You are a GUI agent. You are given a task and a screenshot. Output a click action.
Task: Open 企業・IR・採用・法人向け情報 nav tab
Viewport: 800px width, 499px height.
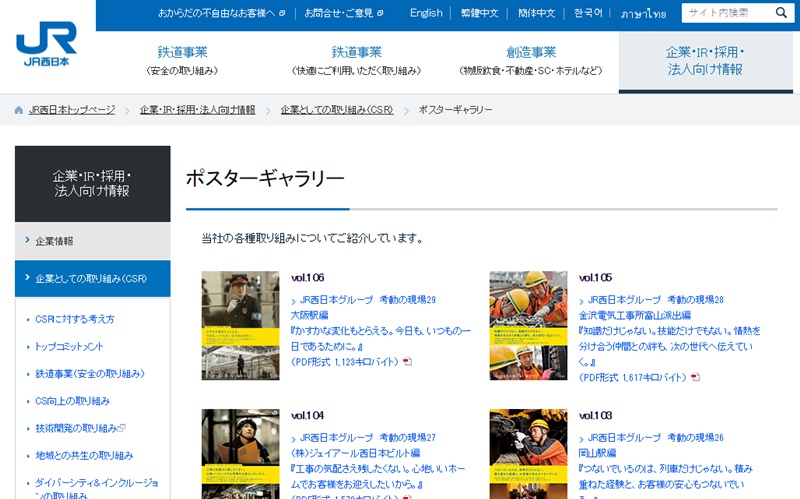click(706, 62)
